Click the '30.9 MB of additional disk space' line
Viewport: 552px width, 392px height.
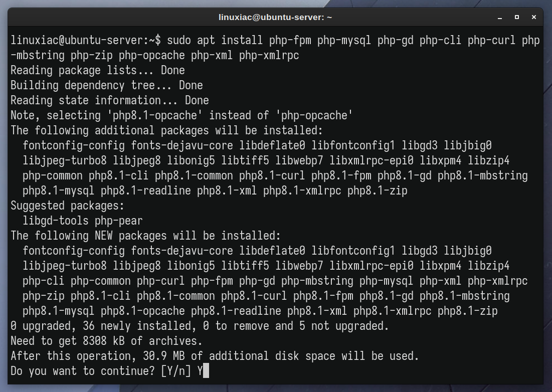point(215,356)
